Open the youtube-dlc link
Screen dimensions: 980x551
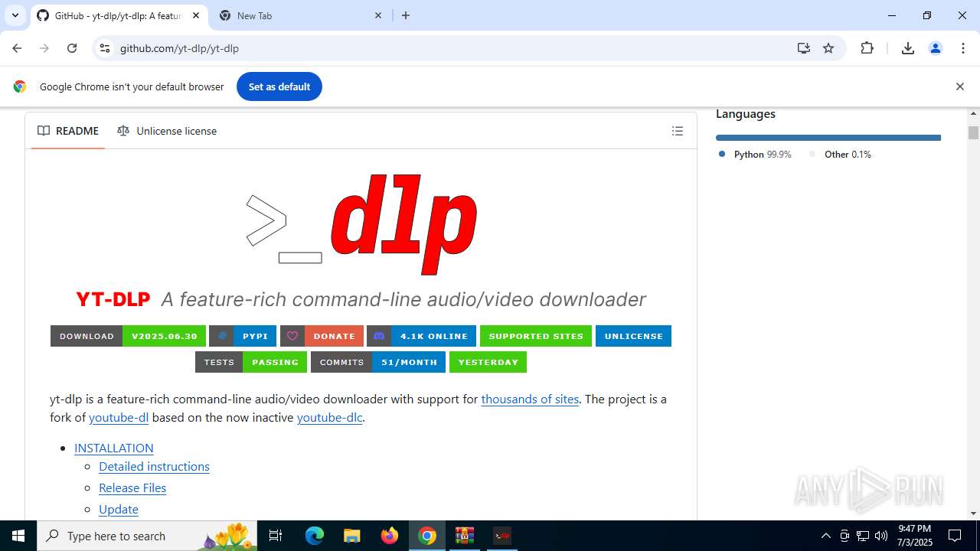click(329, 417)
